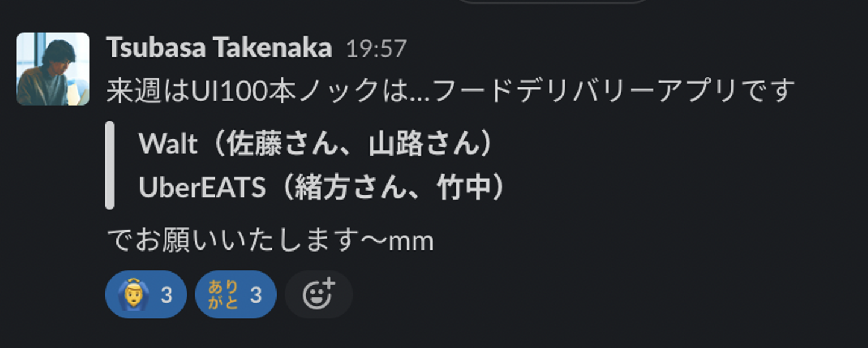This screenshot has height=348, width=868.
Task: Open Tsubasa Takenaka's profile photo avatar
Action: coord(53,69)
